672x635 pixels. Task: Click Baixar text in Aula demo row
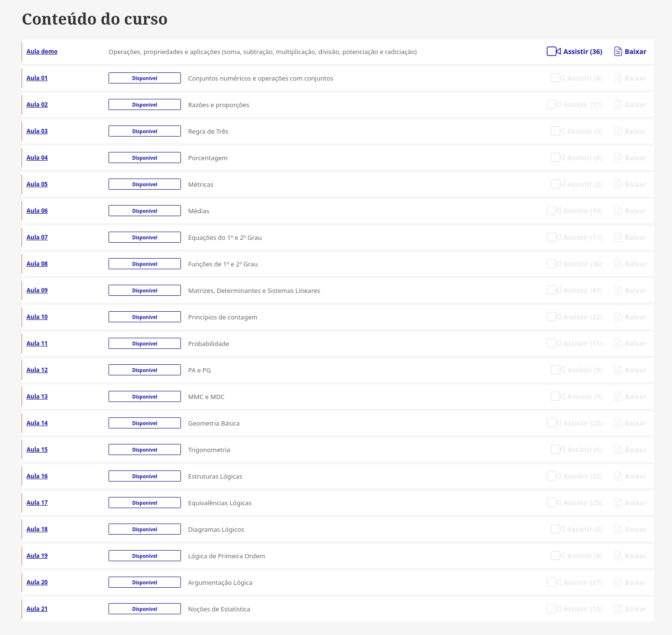[x=635, y=52]
